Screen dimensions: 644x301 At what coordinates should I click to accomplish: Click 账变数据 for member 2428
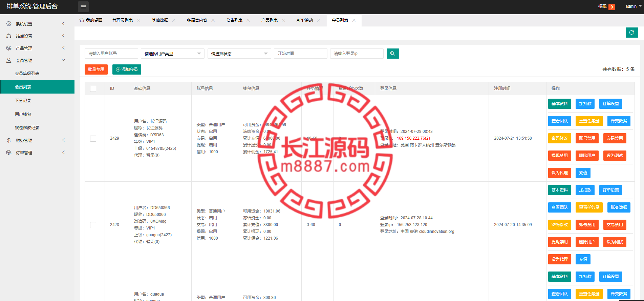point(619,207)
